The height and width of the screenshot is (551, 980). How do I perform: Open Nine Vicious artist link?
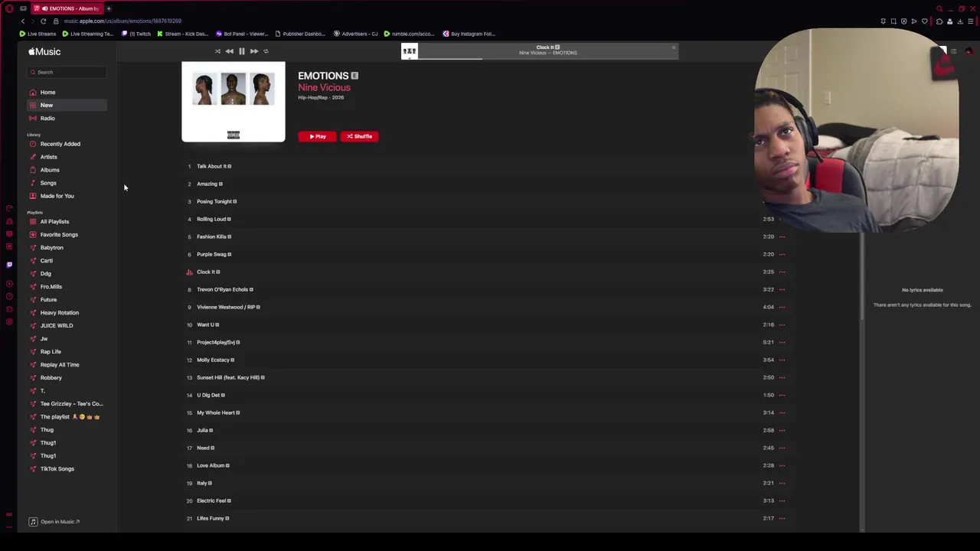click(324, 87)
